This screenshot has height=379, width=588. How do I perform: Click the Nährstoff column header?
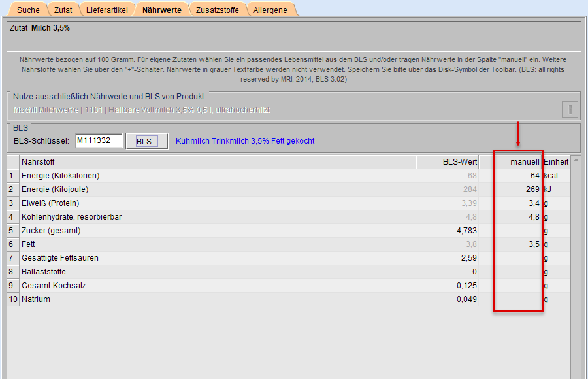click(x=218, y=162)
